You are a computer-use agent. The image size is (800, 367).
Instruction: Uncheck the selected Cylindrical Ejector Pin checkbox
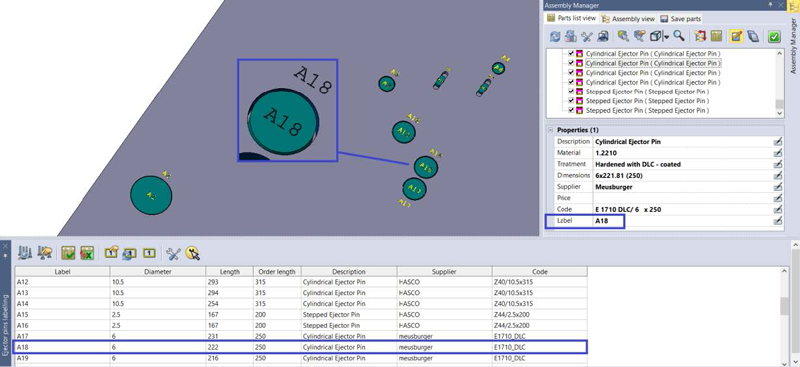(x=571, y=63)
